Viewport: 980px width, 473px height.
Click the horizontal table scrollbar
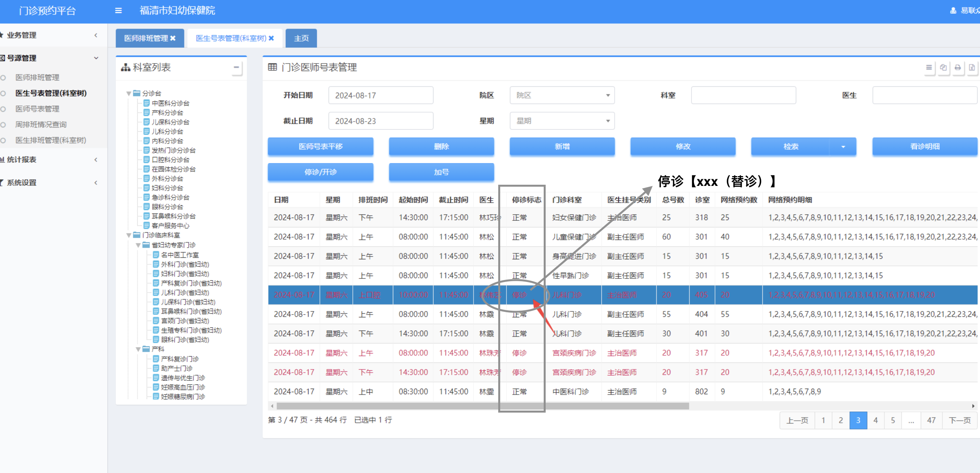(482, 406)
